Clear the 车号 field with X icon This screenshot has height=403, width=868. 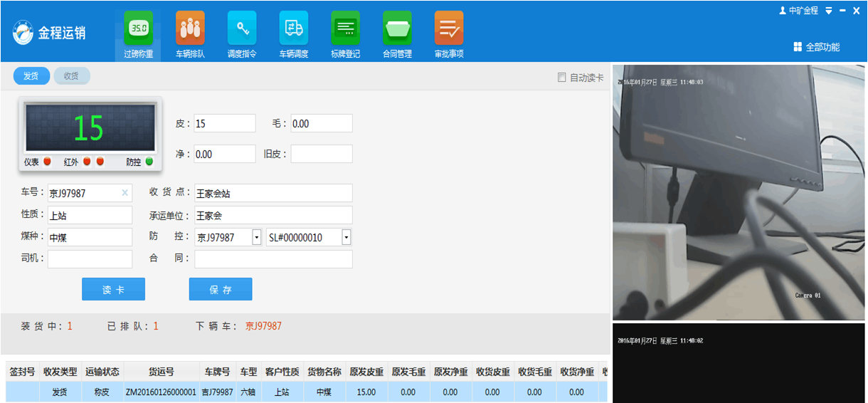pos(125,193)
